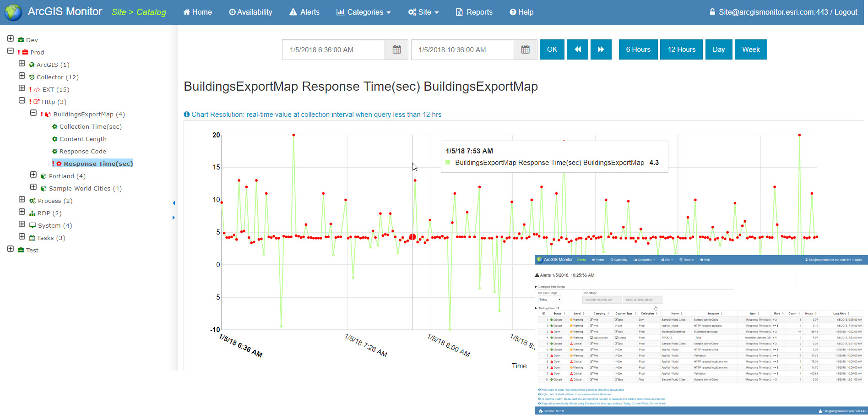The height and width of the screenshot is (415, 868).
Task: Click the red alert icon next to Prod
Action: (x=18, y=52)
